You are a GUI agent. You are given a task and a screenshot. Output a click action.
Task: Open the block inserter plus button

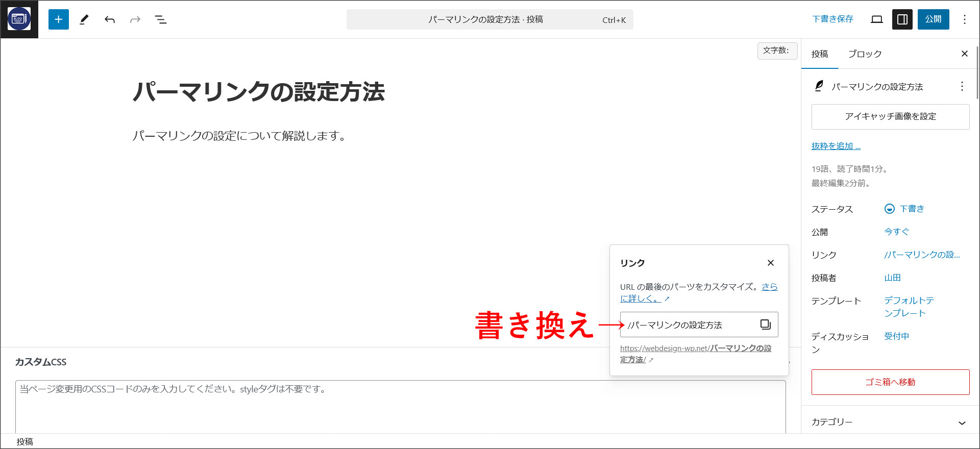coord(59,19)
